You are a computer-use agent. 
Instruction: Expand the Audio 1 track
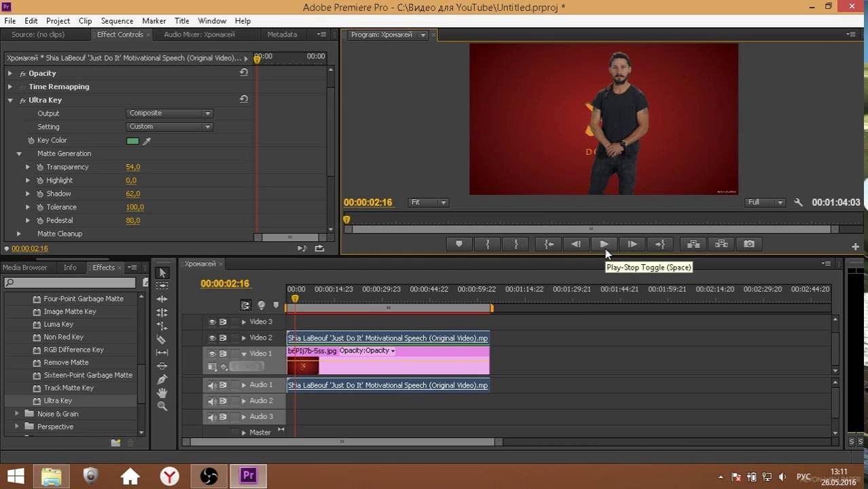coord(244,385)
